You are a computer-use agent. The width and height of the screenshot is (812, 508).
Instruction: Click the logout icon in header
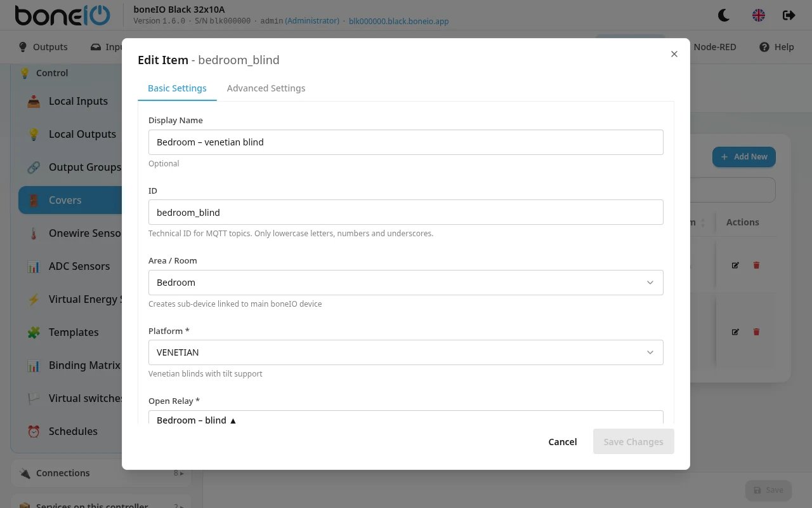tap(789, 15)
